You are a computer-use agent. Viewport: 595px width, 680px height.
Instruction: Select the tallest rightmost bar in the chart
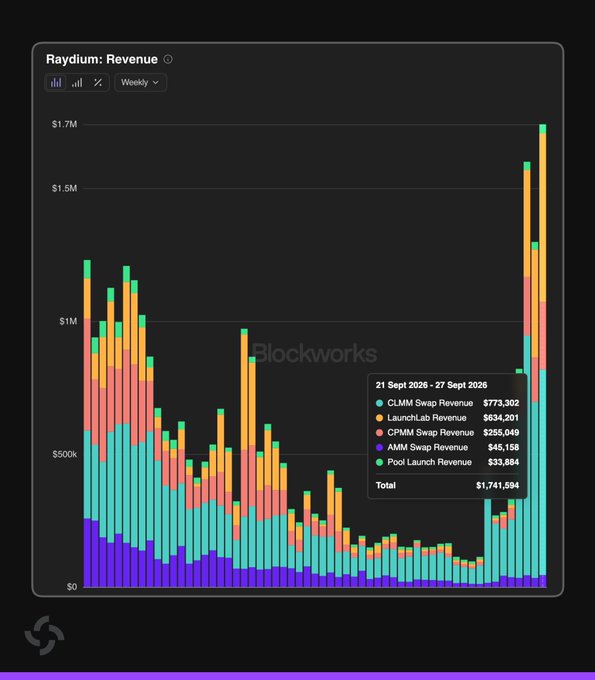click(x=543, y=356)
